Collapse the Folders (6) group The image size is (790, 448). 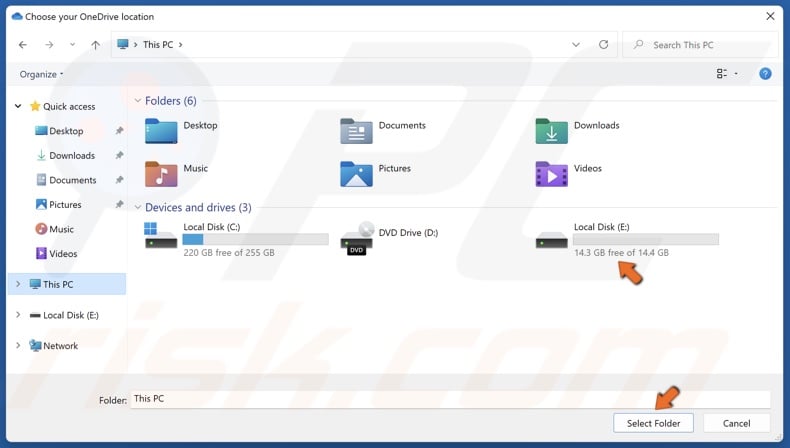coord(138,101)
